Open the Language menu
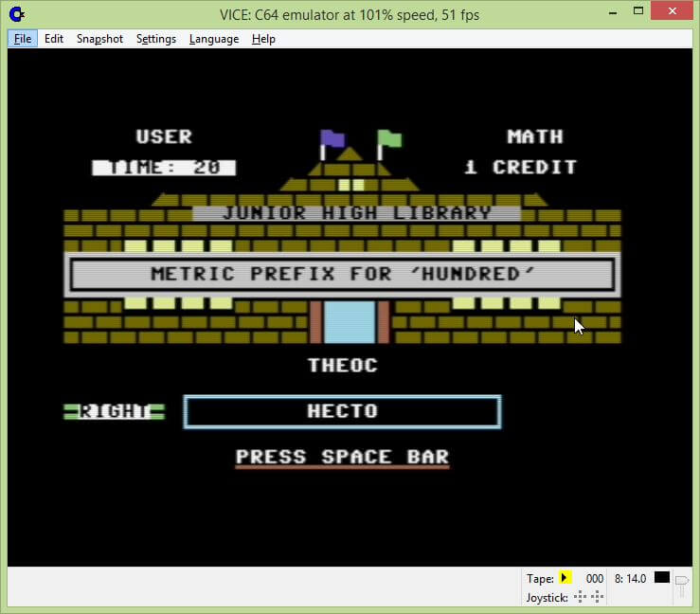700x614 pixels. 214,39
